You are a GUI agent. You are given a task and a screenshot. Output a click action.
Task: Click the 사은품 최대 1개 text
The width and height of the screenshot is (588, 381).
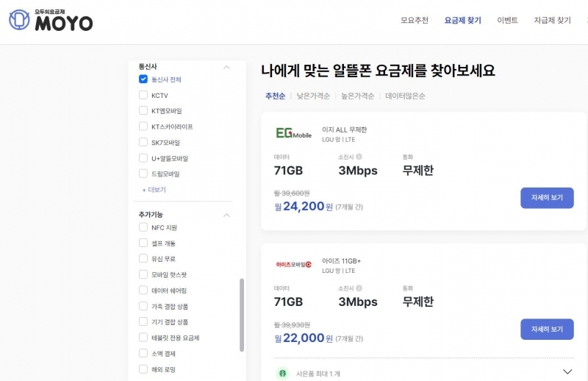(x=318, y=374)
